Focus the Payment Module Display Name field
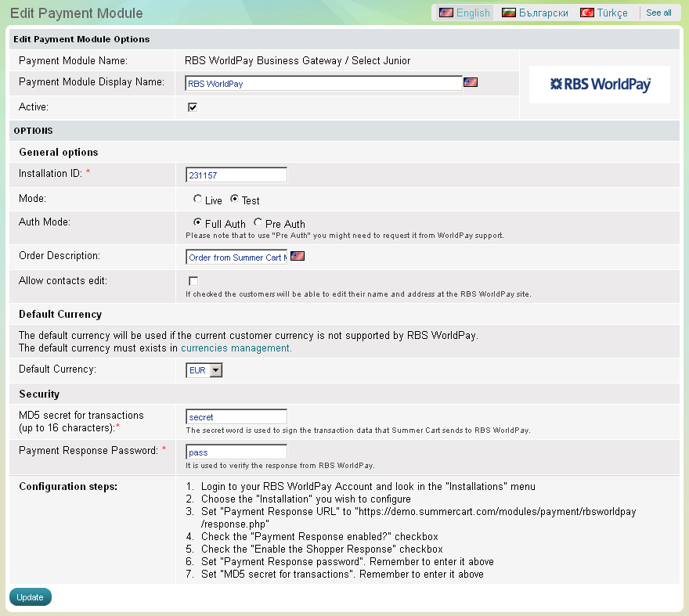689x616 pixels. point(324,83)
